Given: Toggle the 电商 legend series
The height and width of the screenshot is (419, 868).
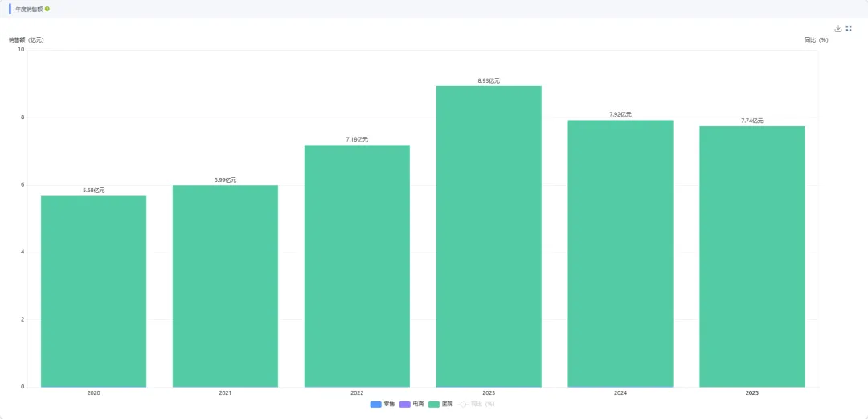Looking at the screenshot, I should 418,404.
